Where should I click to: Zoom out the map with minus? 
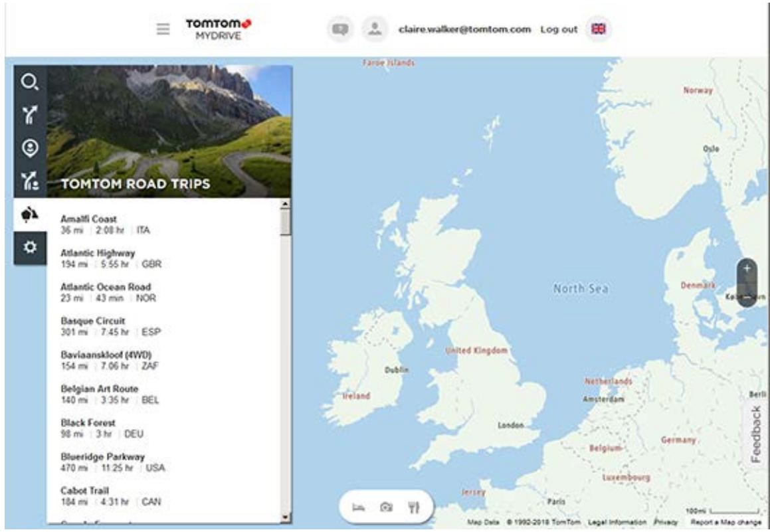coord(747,296)
